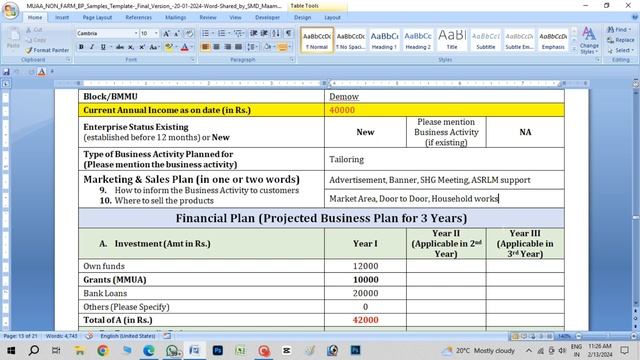Open WhatsApp from taskbar
Viewport: 640px width, 360px height.
(172, 350)
